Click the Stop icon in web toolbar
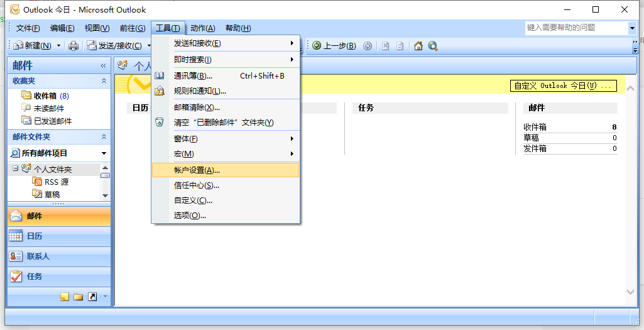 (x=385, y=46)
